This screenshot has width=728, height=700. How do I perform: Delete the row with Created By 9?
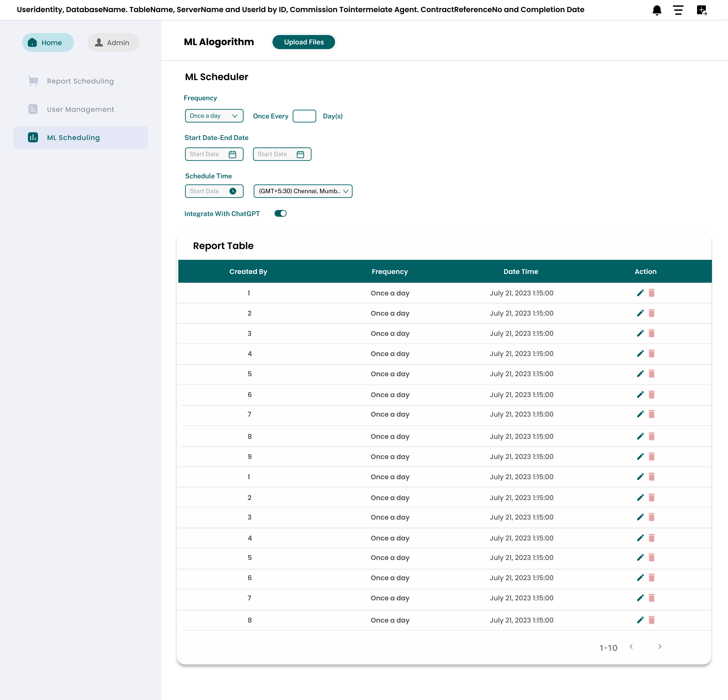click(x=651, y=456)
